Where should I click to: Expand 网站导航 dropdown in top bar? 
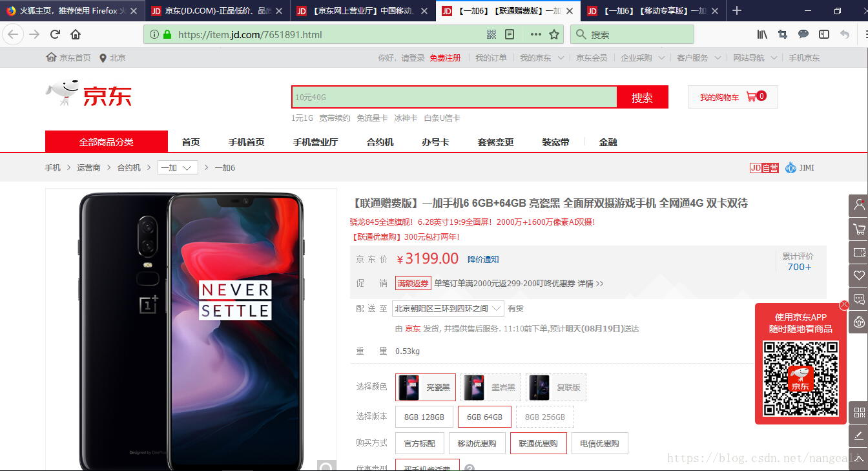click(755, 58)
